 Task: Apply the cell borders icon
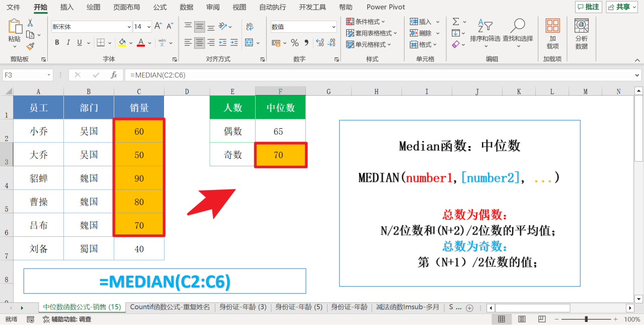tap(101, 43)
